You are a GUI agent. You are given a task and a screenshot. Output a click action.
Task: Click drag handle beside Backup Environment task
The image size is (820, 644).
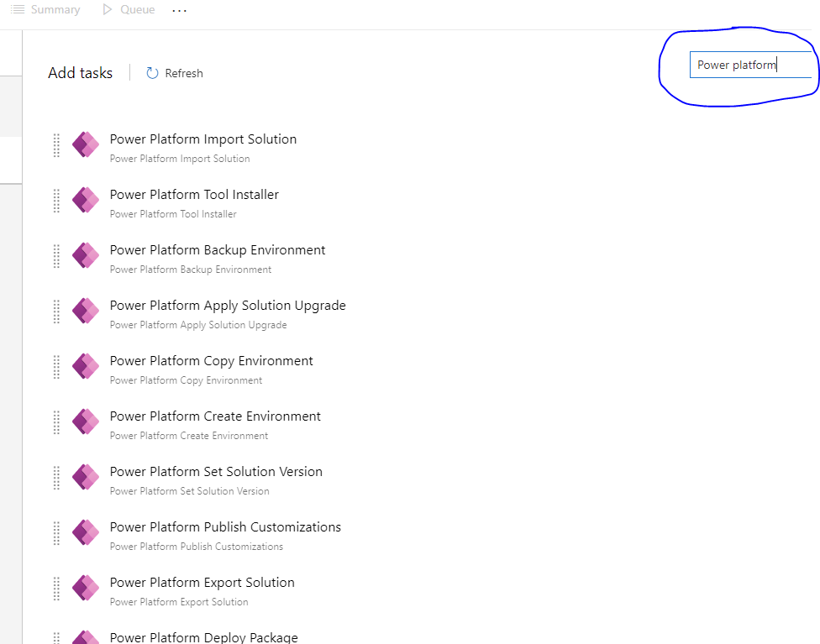point(56,256)
